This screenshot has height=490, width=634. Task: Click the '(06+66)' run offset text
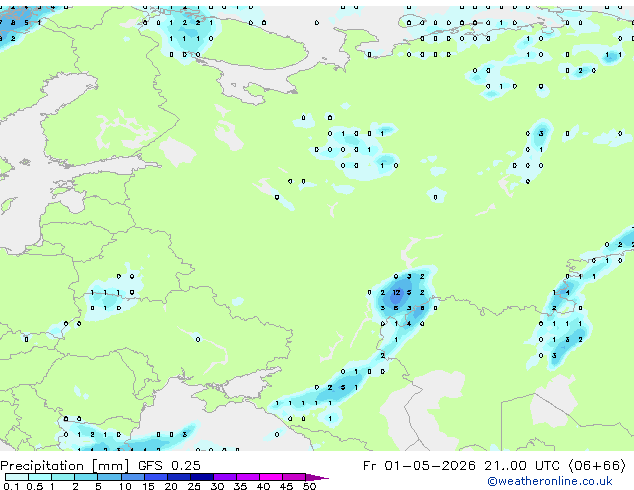pyautogui.click(x=597, y=466)
